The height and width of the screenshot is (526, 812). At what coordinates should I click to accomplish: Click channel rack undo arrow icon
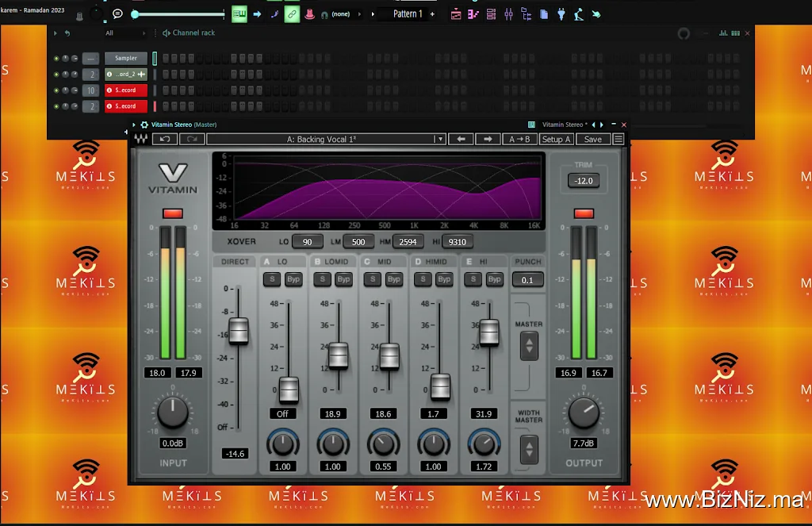pos(67,33)
